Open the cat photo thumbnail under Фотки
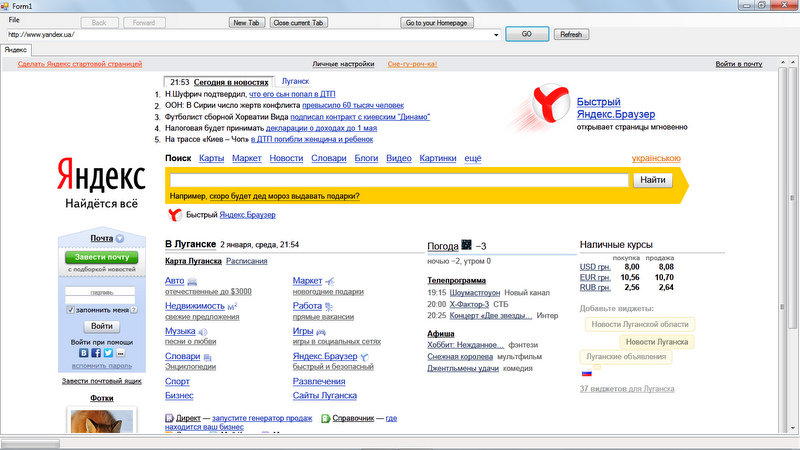 [102, 421]
